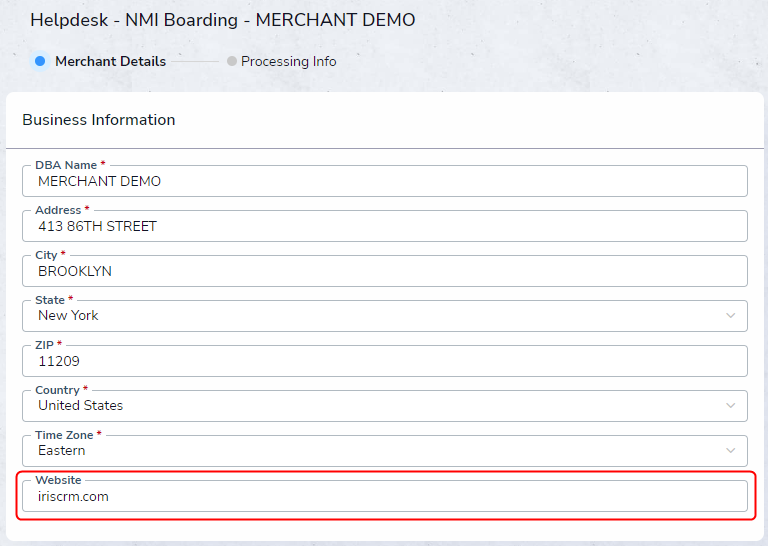Click the Merchant Details step indicator dot
The width and height of the screenshot is (768, 546).
pyautogui.click(x=40, y=61)
